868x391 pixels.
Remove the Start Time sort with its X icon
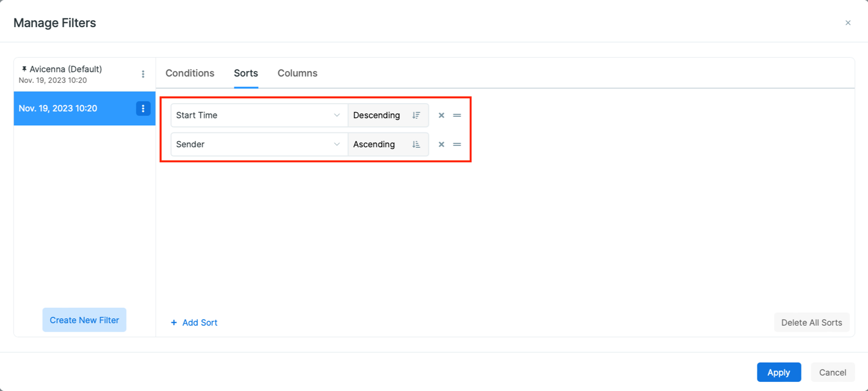click(x=441, y=115)
